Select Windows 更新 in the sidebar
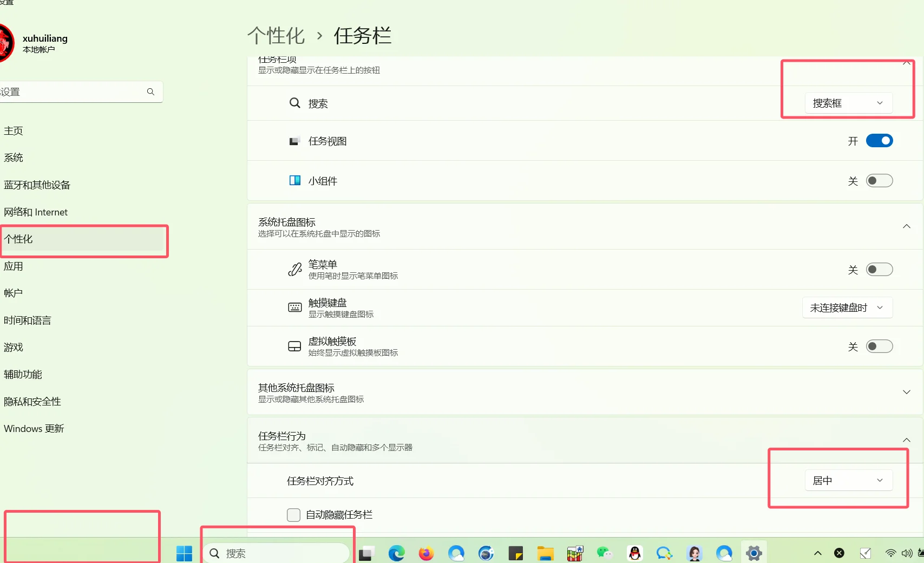This screenshot has height=563, width=924. [34, 429]
